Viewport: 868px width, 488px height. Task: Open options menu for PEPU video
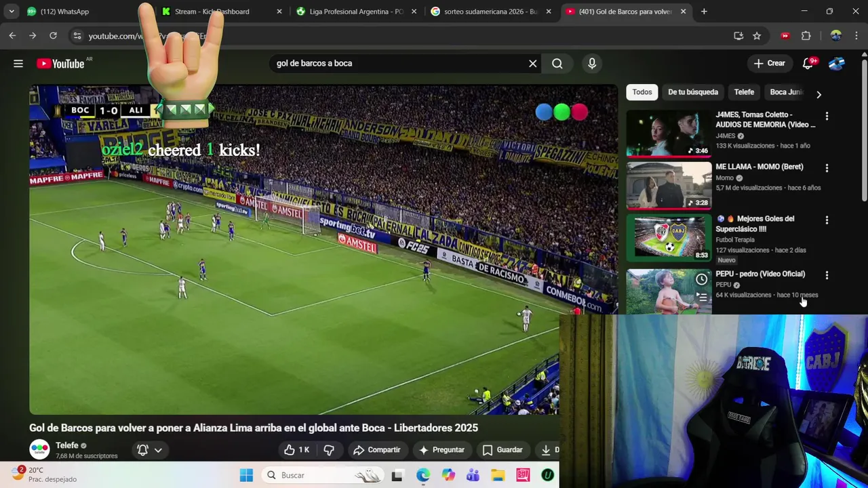(827, 275)
